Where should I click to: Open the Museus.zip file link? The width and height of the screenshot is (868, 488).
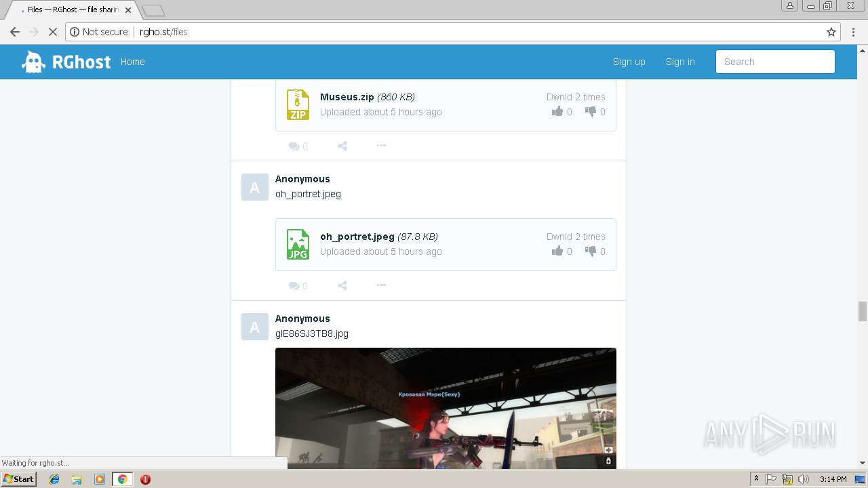[347, 97]
